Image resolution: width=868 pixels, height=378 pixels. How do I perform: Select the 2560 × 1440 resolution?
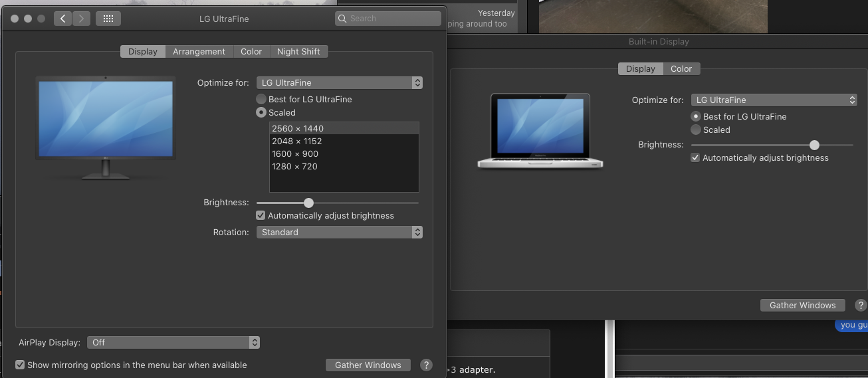(x=344, y=128)
